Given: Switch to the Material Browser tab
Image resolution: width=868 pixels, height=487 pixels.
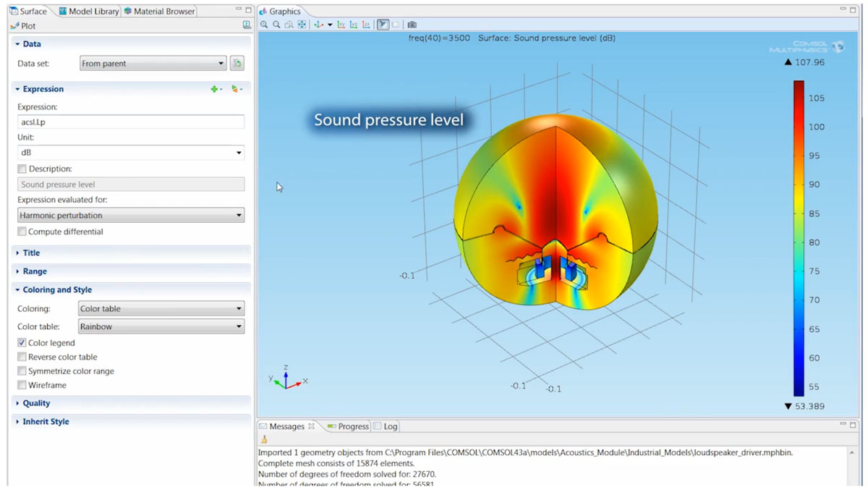Looking at the screenshot, I should tap(158, 11).
